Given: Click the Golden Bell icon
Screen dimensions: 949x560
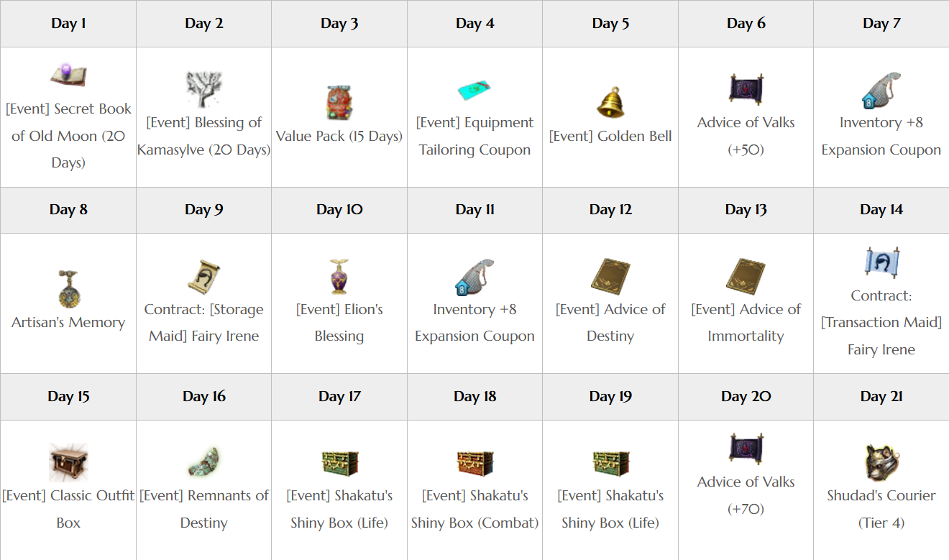Looking at the screenshot, I should (x=610, y=103).
